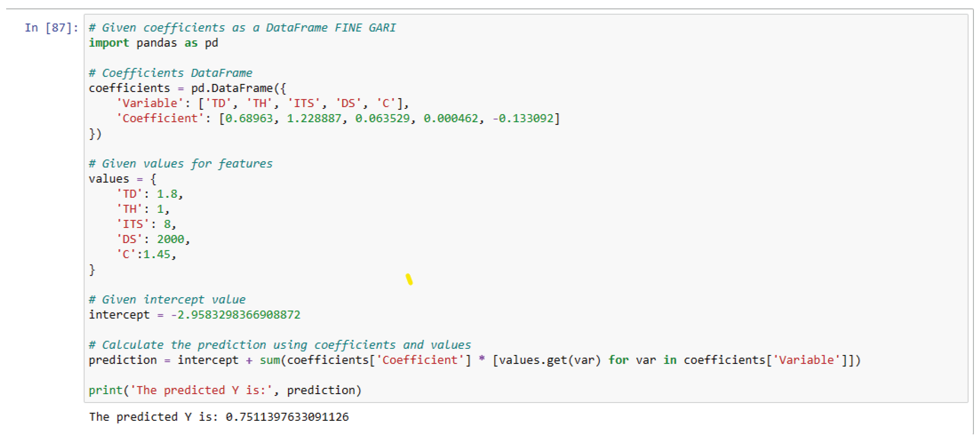This screenshot has height=443, width=980.
Task: Click the intercept value -2.9583298366908872
Action: [235, 315]
